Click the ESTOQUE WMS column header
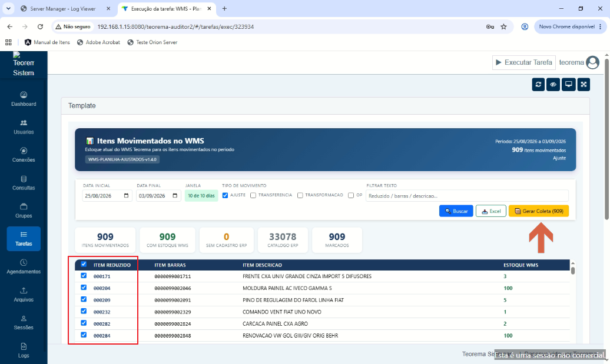 (x=521, y=265)
